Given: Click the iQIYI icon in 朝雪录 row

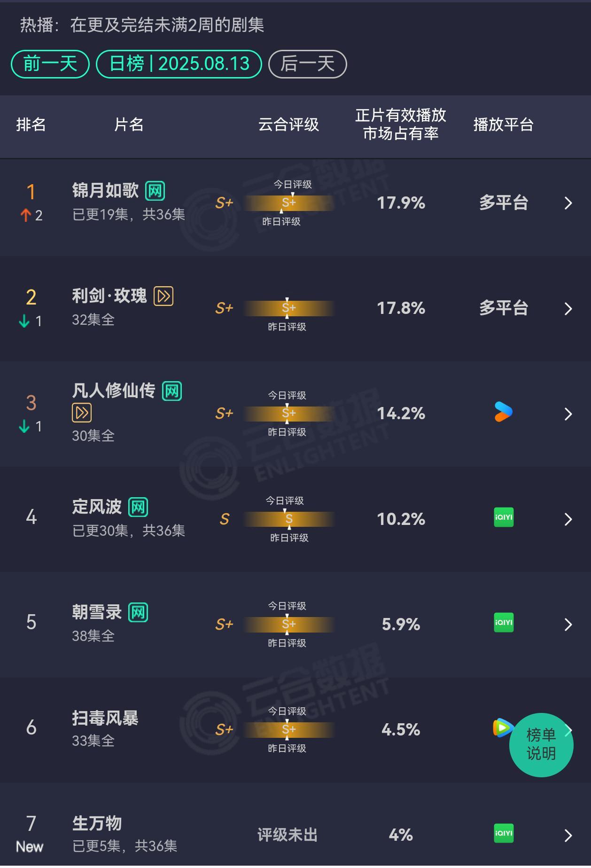Looking at the screenshot, I should 504,623.
